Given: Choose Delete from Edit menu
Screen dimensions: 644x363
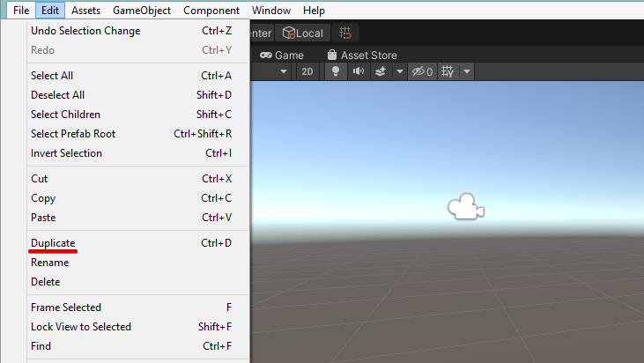Looking at the screenshot, I should point(138,282).
